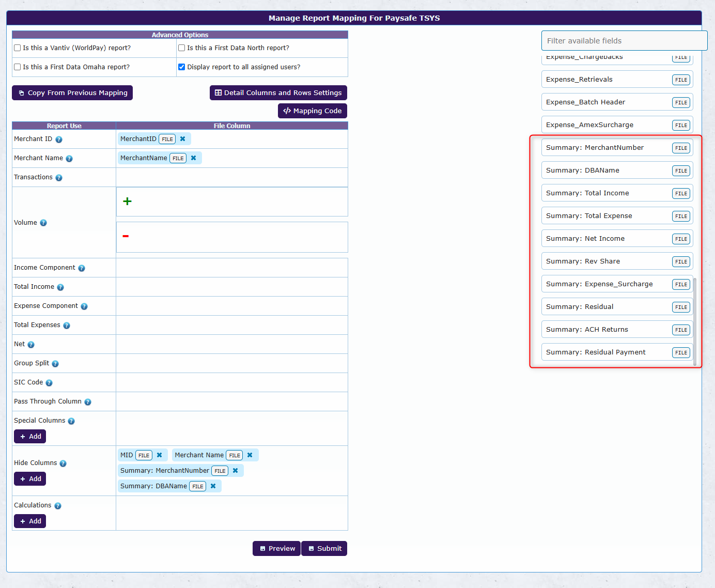
Task: Toggle Vantiv (WorldPay) report checkbox
Action: click(x=18, y=48)
